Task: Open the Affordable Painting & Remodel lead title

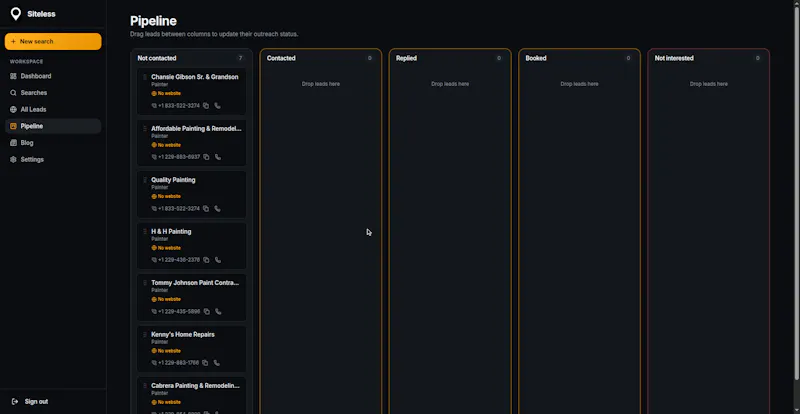Action: pyautogui.click(x=196, y=129)
